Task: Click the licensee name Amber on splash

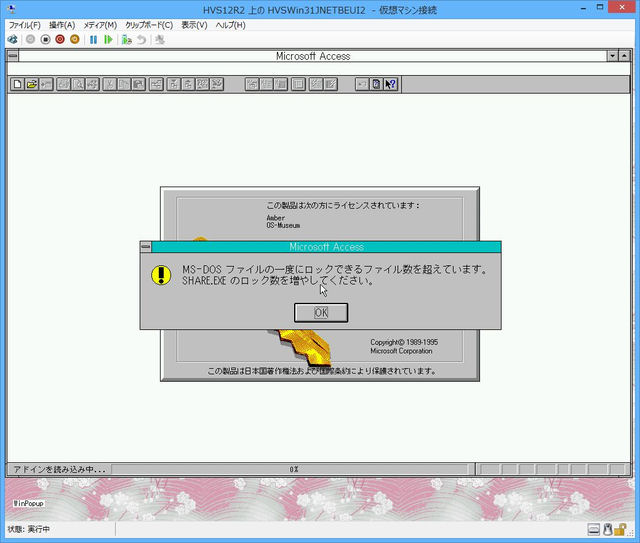Action: tap(276, 218)
